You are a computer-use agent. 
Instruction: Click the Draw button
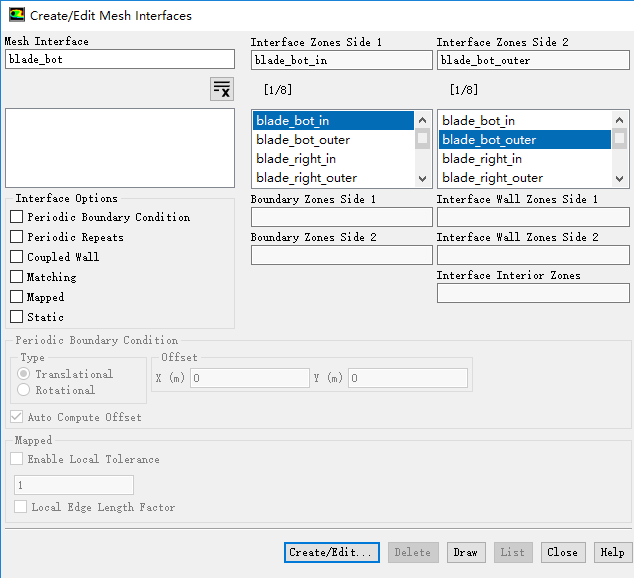465,552
